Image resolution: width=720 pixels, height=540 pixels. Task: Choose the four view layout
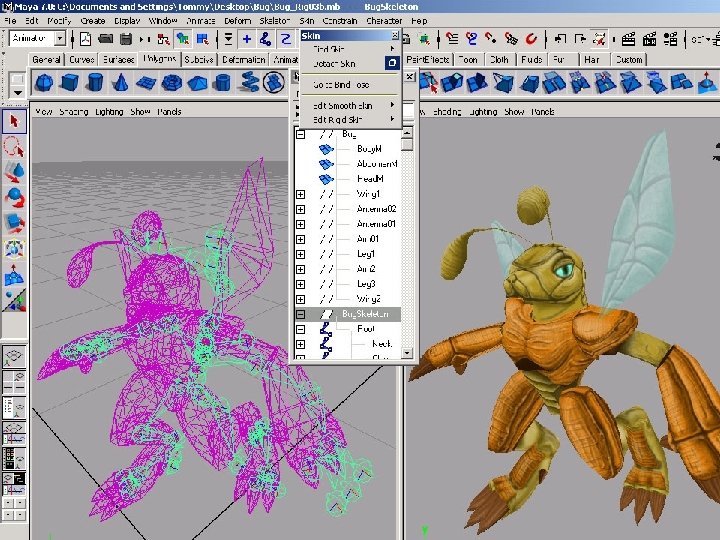click(14, 382)
